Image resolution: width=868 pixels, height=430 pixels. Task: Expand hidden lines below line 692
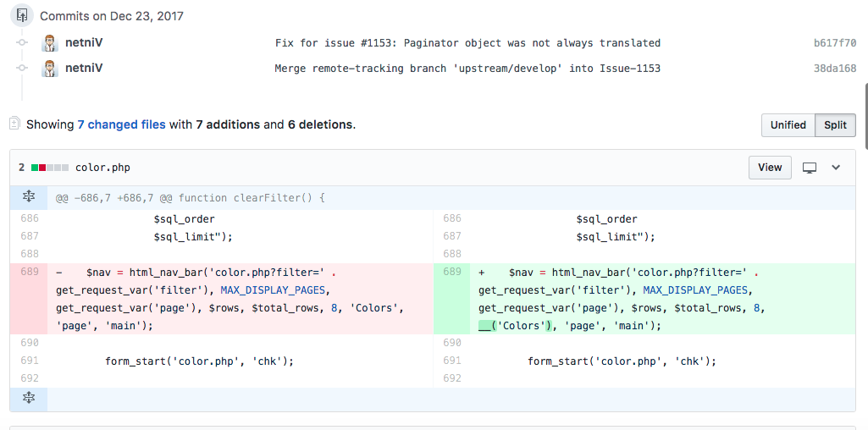(x=29, y=399)
